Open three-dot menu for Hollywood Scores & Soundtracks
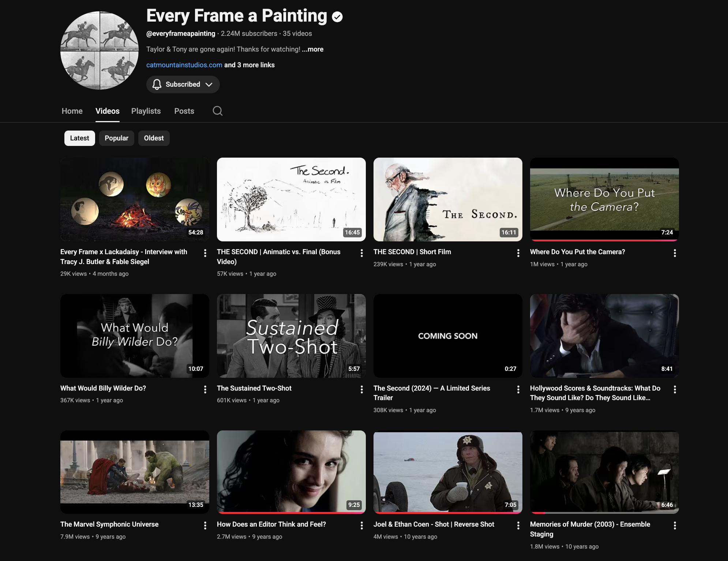The height and width of the screenshot is (561, 728). [675, 389]
